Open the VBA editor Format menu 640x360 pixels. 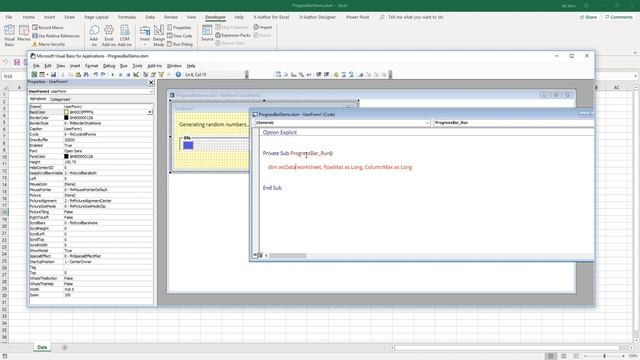[91, 66]
